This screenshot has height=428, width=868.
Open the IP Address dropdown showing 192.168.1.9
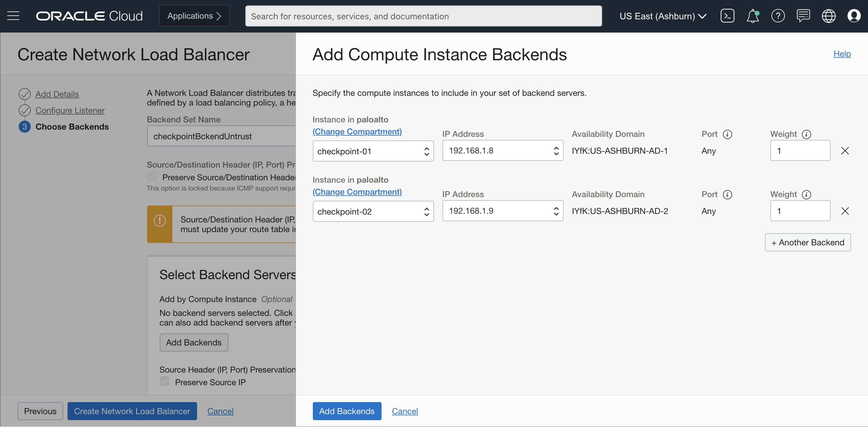click(502, 211)
